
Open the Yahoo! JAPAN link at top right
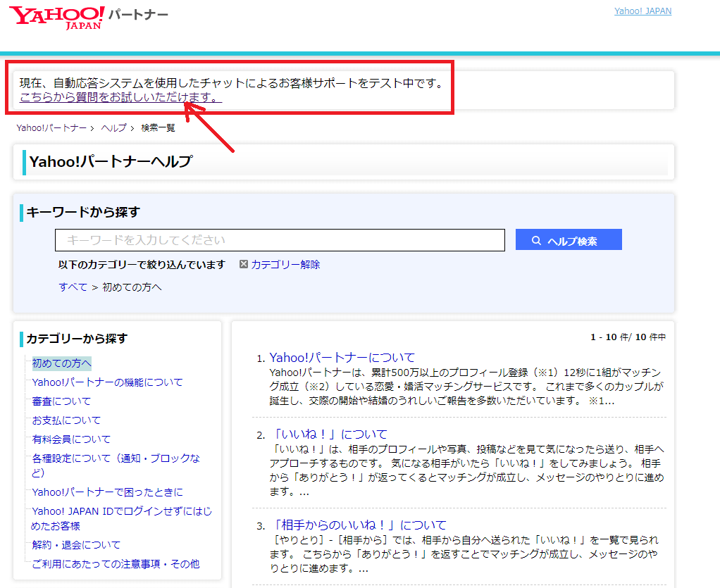(643, 11)
